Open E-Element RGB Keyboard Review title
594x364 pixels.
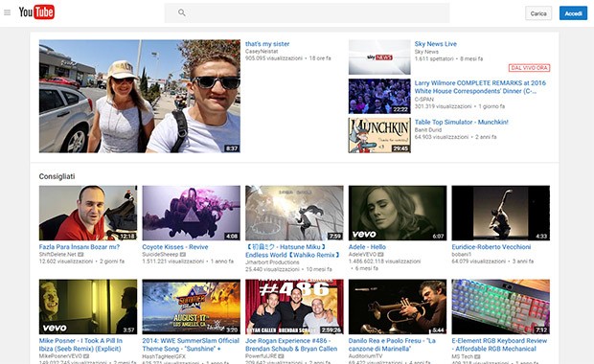point(499,345)
